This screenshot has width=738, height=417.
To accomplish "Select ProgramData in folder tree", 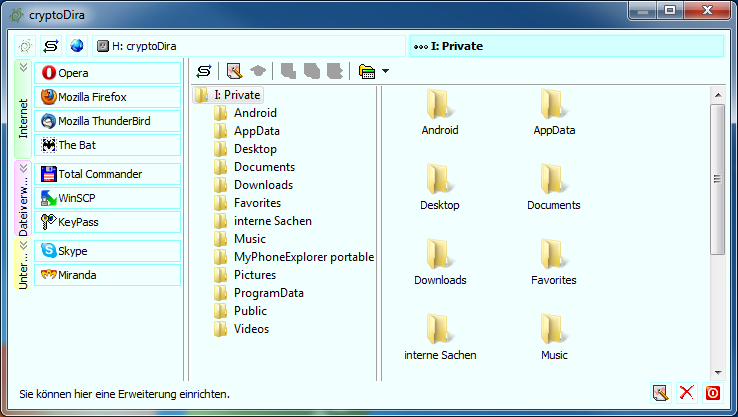I will [269, 293].
